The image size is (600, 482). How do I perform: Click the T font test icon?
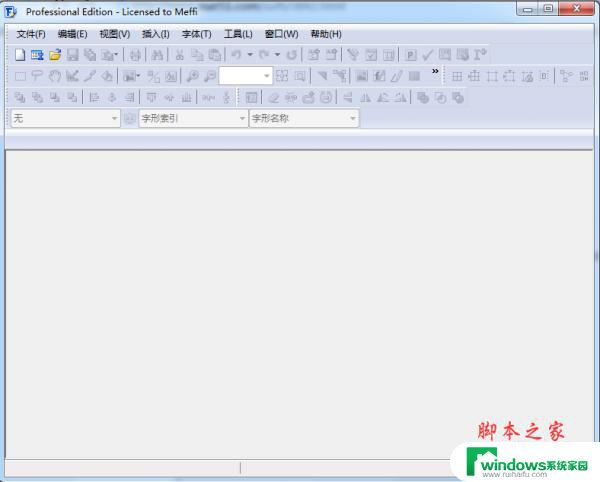(x=480, y=55)
